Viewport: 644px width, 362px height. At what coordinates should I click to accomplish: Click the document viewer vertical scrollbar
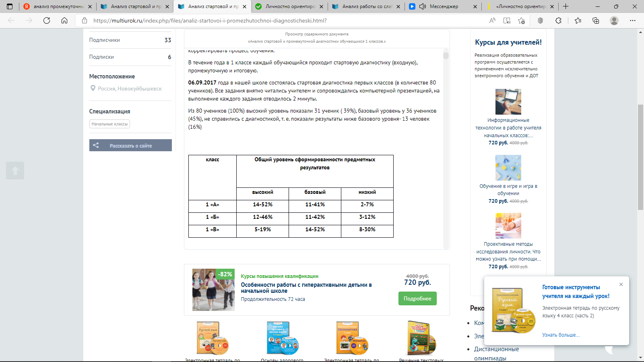click(446, 149)
